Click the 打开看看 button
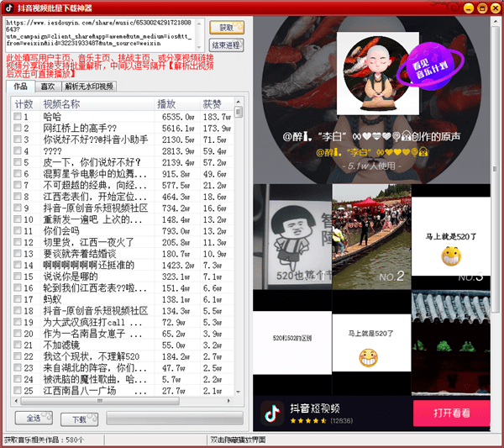The image size is (504, 448). [452, 414]
